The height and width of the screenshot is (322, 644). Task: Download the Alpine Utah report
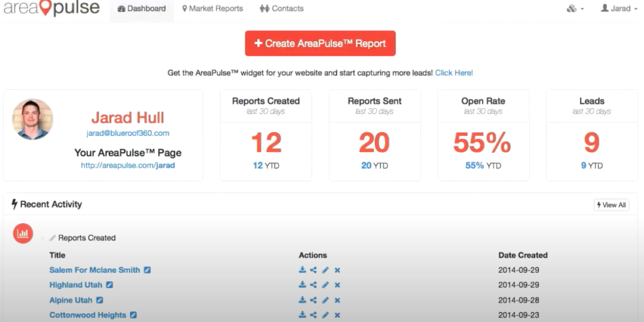click(303, 300)
